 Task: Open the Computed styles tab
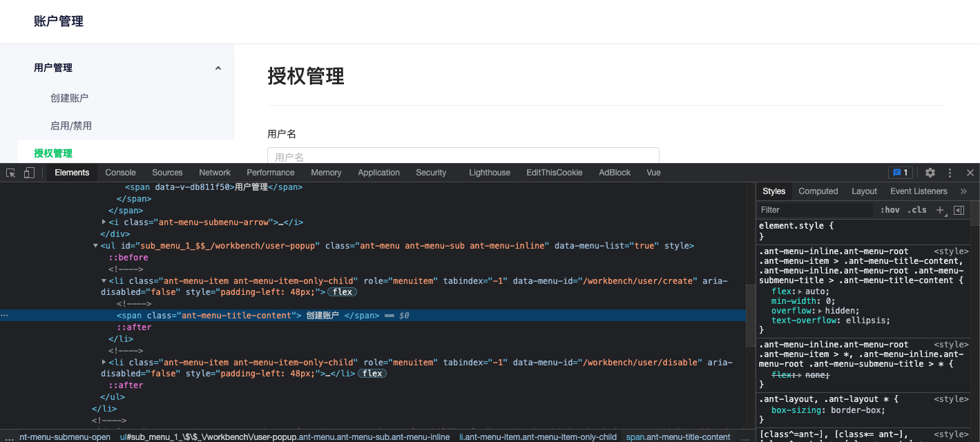tap(818, 191)
